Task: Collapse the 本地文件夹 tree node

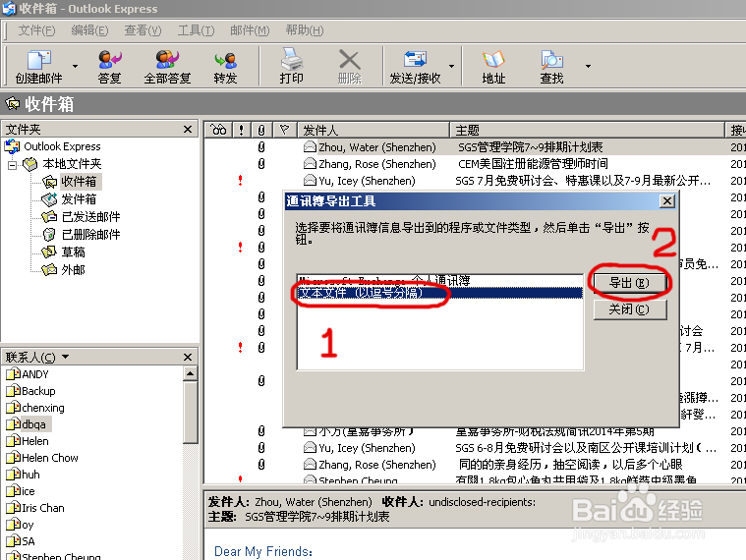Action: click(x=13, y=165)
